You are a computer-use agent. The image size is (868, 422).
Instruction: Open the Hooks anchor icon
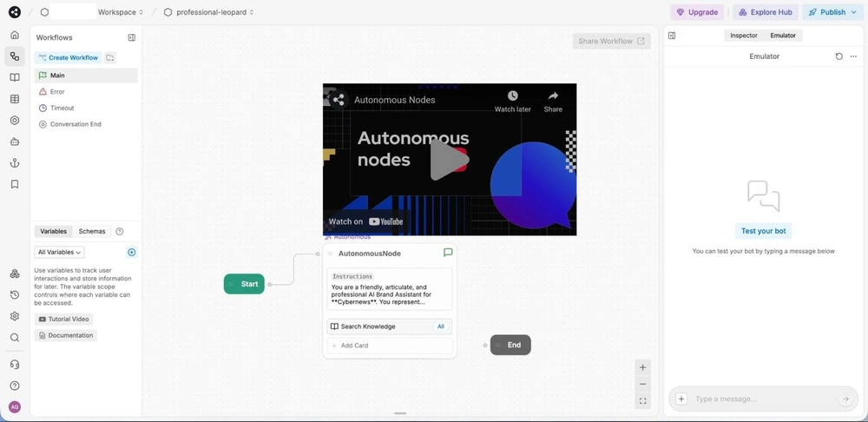pyautogui.click(x=15, y=163)
